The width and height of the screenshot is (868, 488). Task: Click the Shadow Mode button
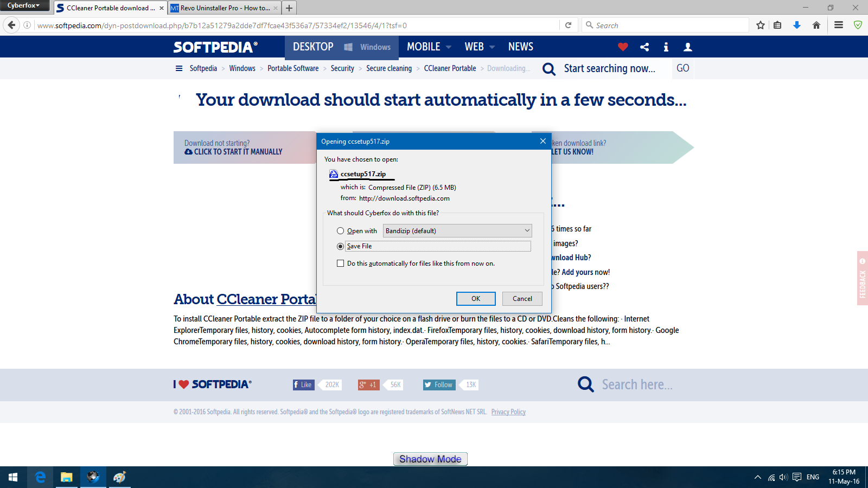430,459
